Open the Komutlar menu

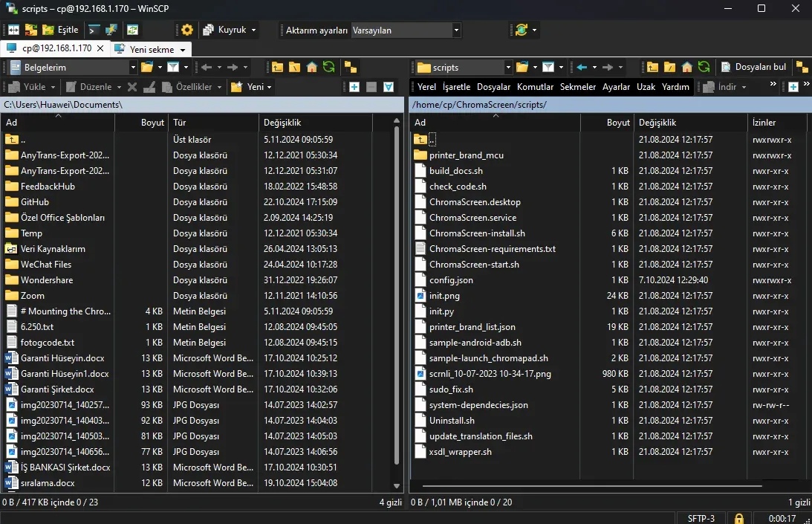point(535,86)
